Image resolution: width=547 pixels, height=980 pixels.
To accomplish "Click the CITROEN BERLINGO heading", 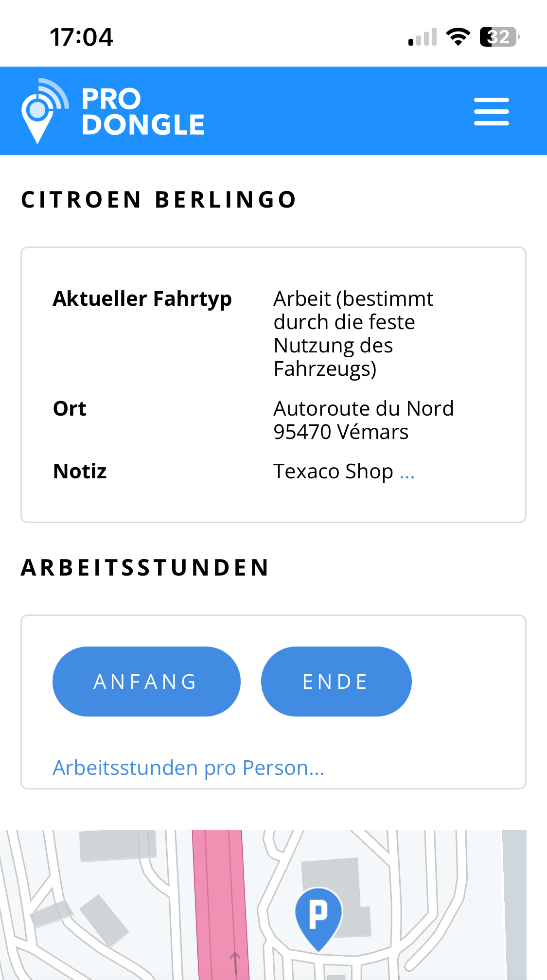I will [x=159, y=200].
